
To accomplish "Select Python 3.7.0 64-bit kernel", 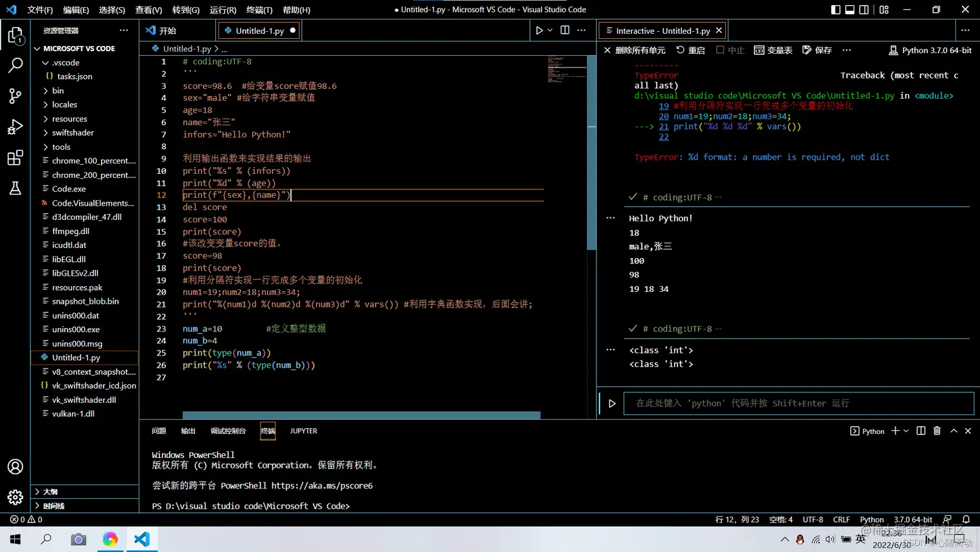I will tap(930, 50).
